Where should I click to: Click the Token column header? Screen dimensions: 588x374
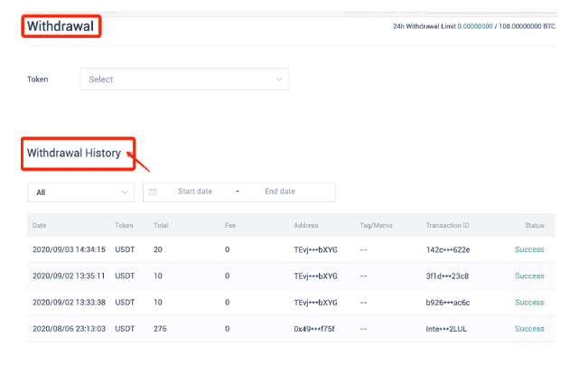click(x=124, y=226)
